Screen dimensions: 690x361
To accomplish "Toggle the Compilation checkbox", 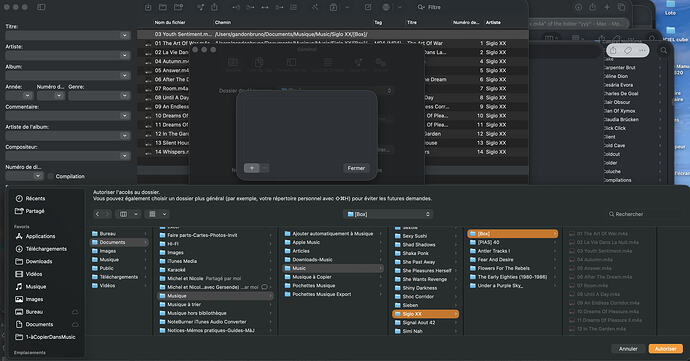I will click(x=51, y=176).
